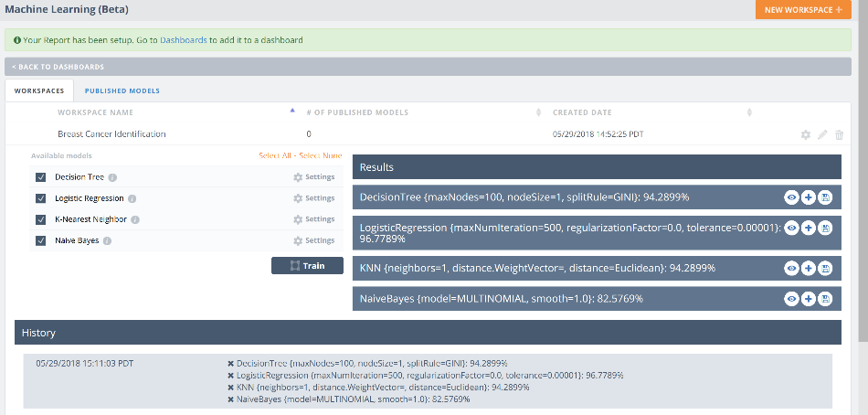Viewport: 868px width, 415px height.
Task: Save the NaiveBayes model result
Action: click(x=825, y=299)
